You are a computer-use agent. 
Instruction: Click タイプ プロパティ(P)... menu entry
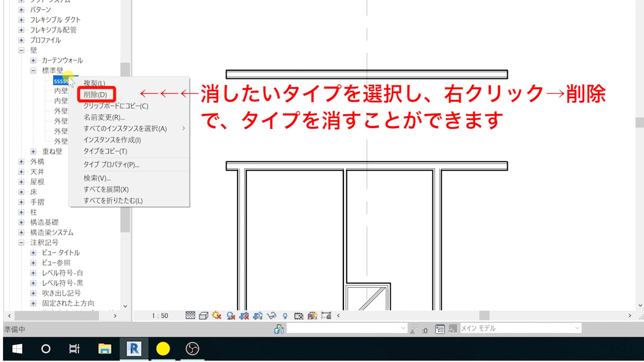[111, 165]
